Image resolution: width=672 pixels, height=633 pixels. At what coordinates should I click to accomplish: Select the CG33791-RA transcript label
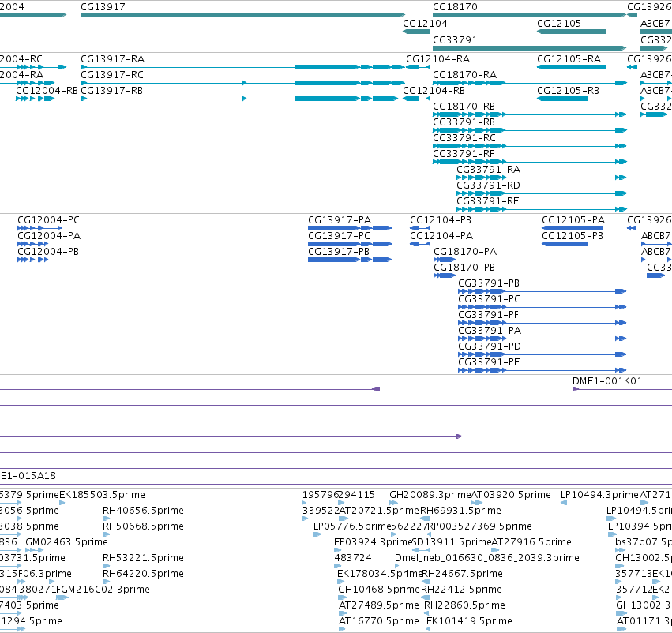tap(489, 169)
